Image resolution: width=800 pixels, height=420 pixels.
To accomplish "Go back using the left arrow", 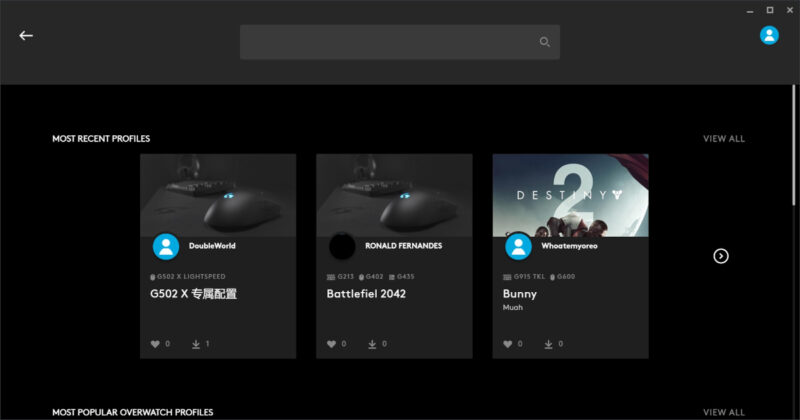I will point(26,35).
